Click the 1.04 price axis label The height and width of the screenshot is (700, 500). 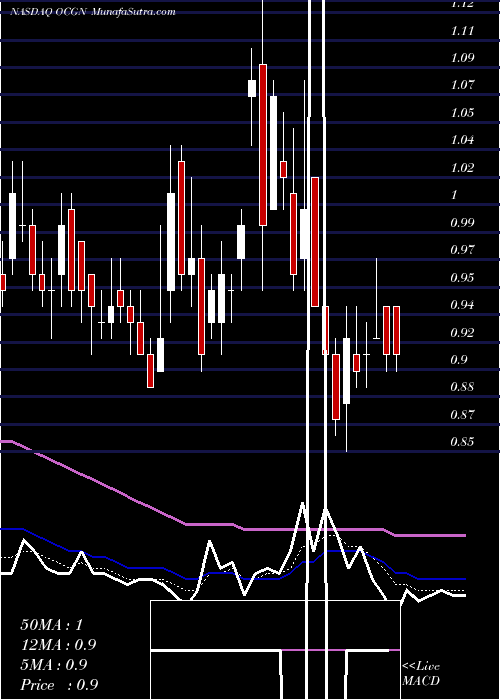pyautogui.click(x=462, y=140)
